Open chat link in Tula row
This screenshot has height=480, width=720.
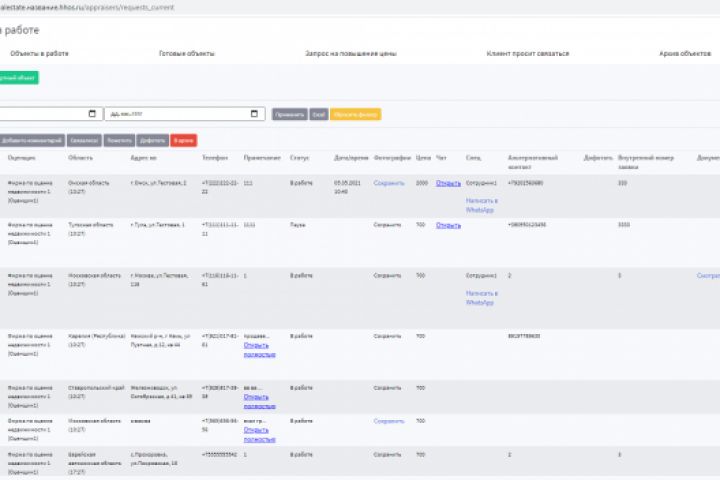pos(448,225)
